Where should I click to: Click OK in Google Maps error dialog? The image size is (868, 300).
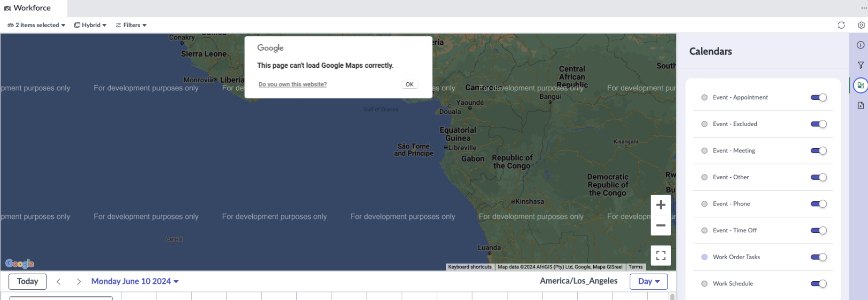point(410,84)
